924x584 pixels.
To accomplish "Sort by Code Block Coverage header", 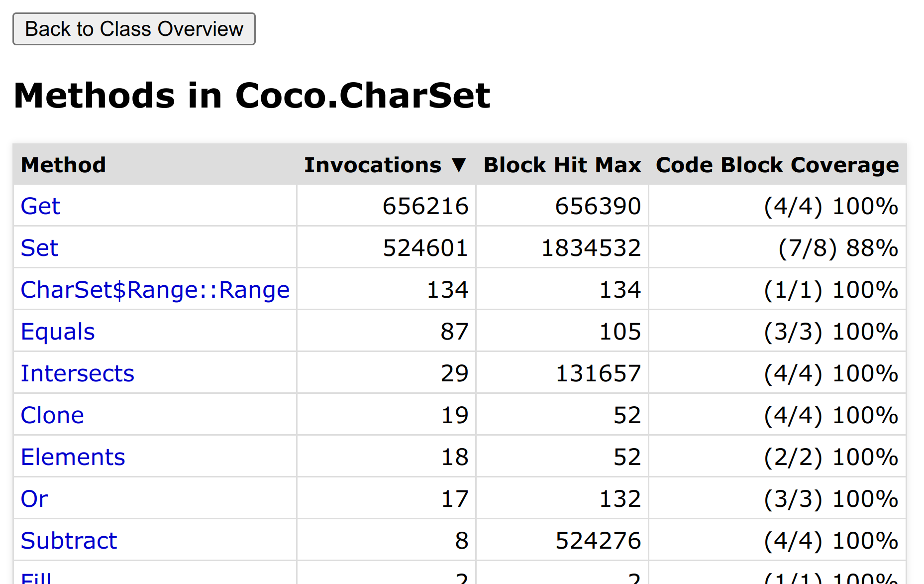I will click(x=777, y=165).
